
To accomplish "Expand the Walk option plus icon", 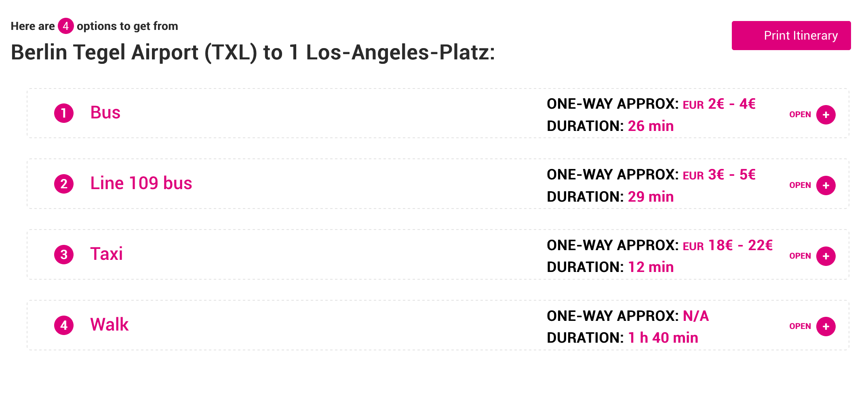I will coord(826,327).
